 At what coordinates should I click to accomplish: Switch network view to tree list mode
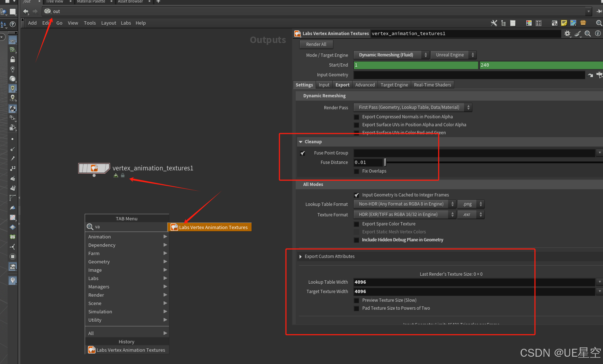click(x=503, y=23)
